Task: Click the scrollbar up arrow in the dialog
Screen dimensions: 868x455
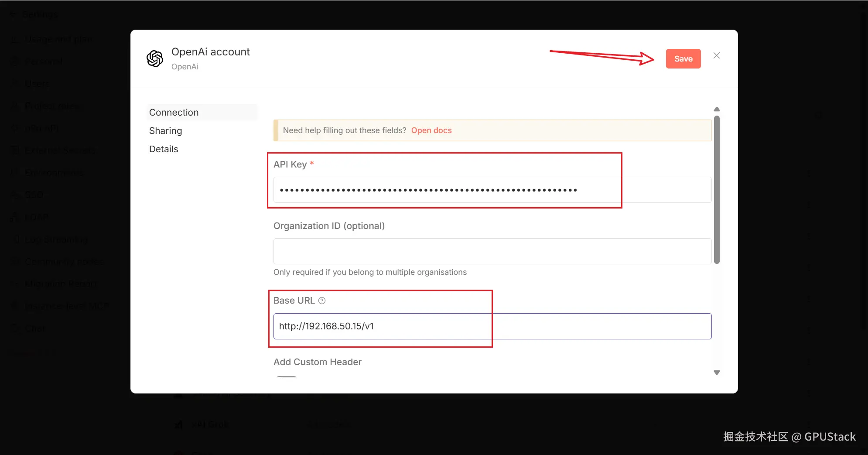Action: tap(717, 109)
